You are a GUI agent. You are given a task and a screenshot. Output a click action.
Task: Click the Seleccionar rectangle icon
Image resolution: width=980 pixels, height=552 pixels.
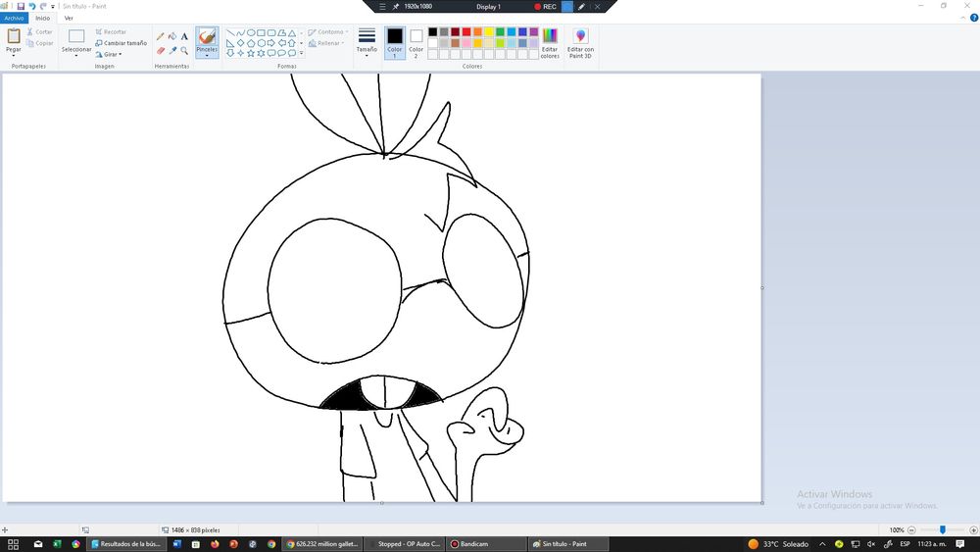[x=76, y=36]
